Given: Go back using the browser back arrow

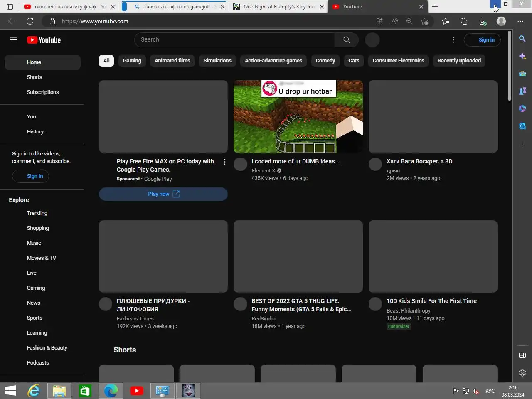Looking at the screenshot, I should [12, 21].
